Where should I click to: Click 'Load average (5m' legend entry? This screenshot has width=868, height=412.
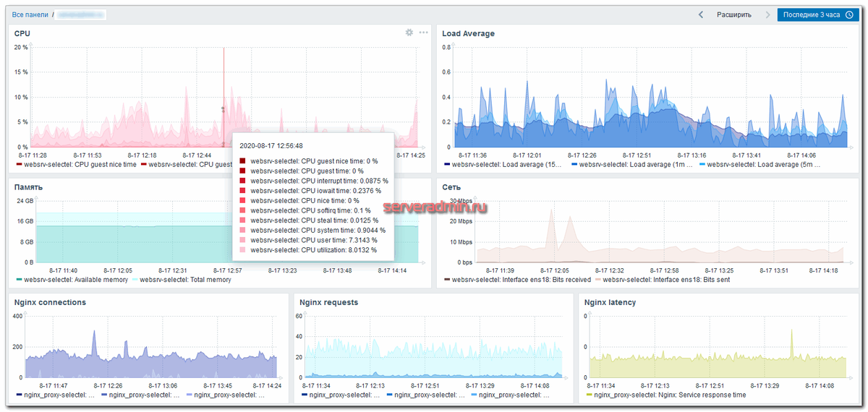(x=759, y=165)
